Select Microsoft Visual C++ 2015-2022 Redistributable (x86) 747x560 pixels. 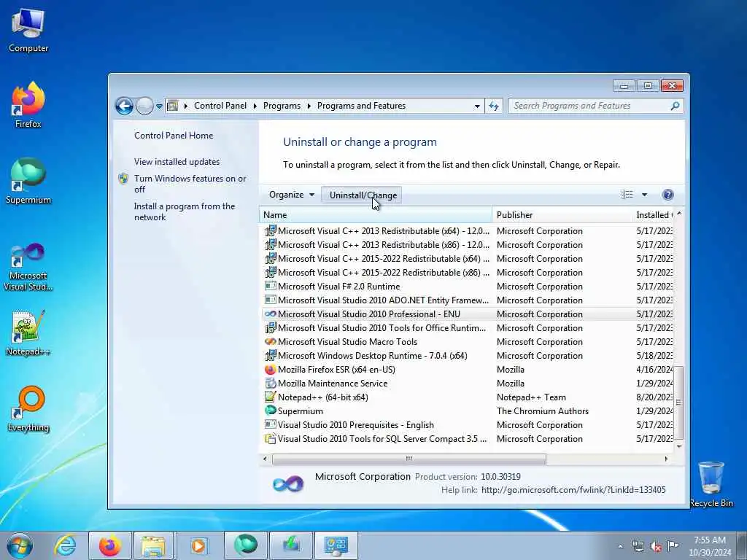coord(467,273)
